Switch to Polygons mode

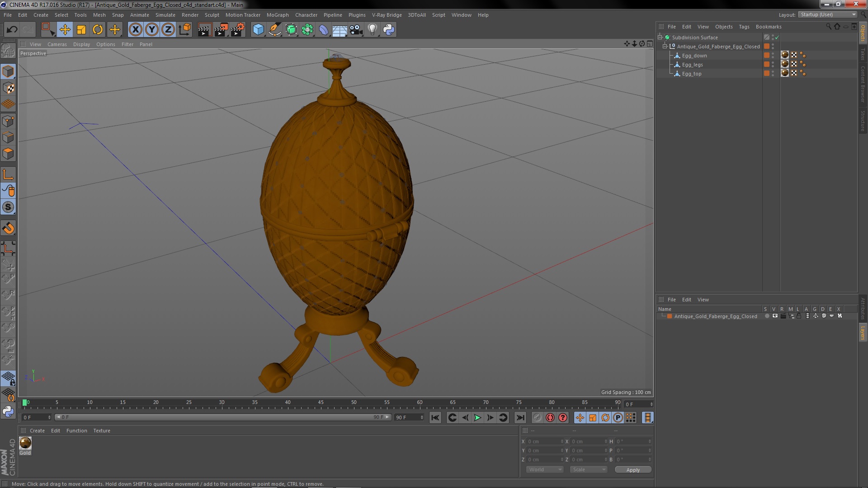pos(8,154)
